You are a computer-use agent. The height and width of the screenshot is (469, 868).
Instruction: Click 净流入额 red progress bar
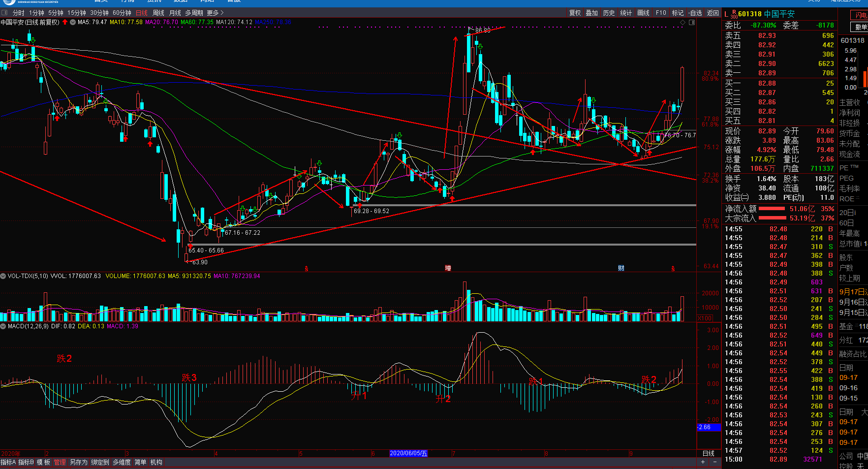tap(772, 209)
